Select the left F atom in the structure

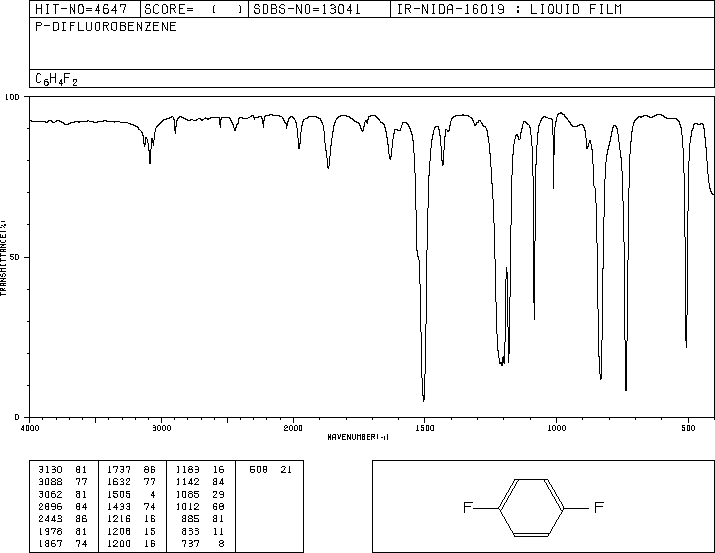click(x=467, y=507)
